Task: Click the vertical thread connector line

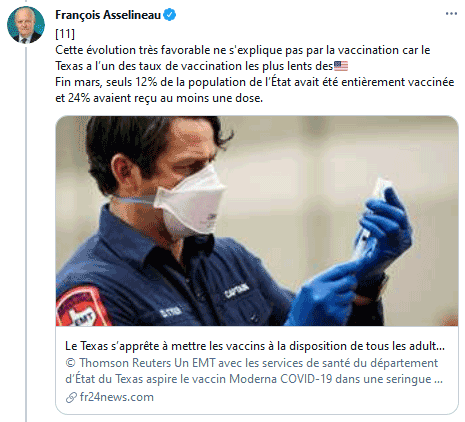Action: (x=26, y=233)
